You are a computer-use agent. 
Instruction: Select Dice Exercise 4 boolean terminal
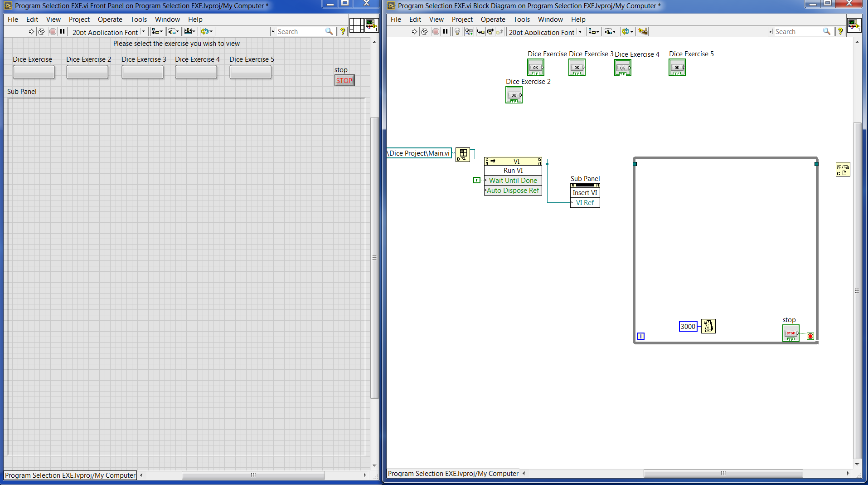[x=623, y=68]
